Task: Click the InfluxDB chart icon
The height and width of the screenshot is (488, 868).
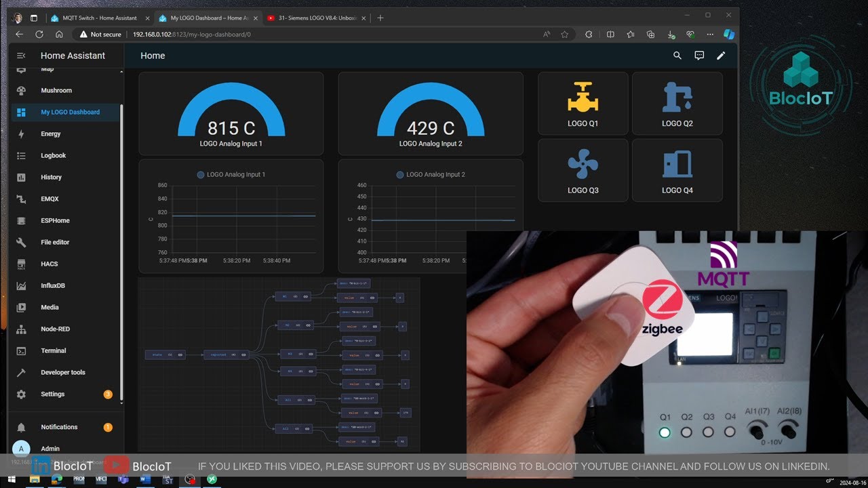Action: click(21, 285)
